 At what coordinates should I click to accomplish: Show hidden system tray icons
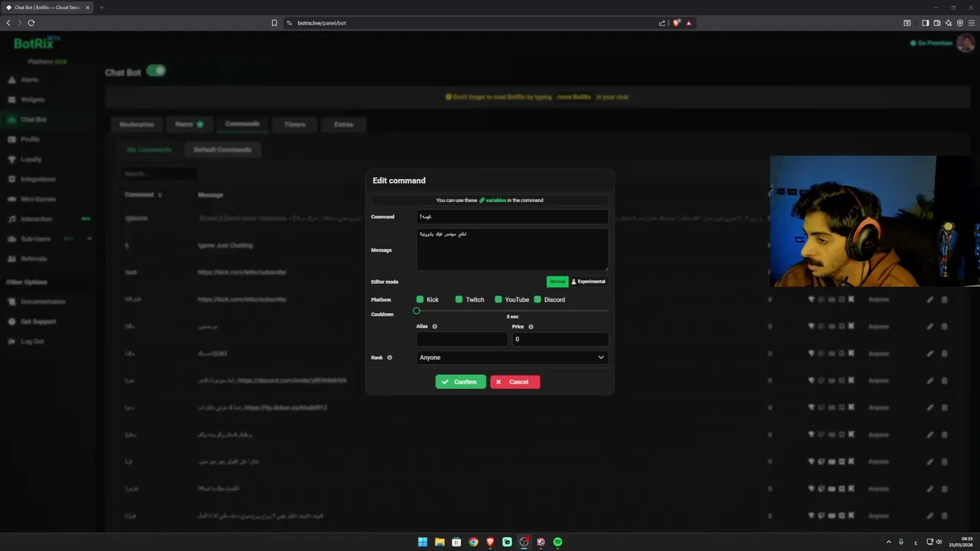[889, 542]
